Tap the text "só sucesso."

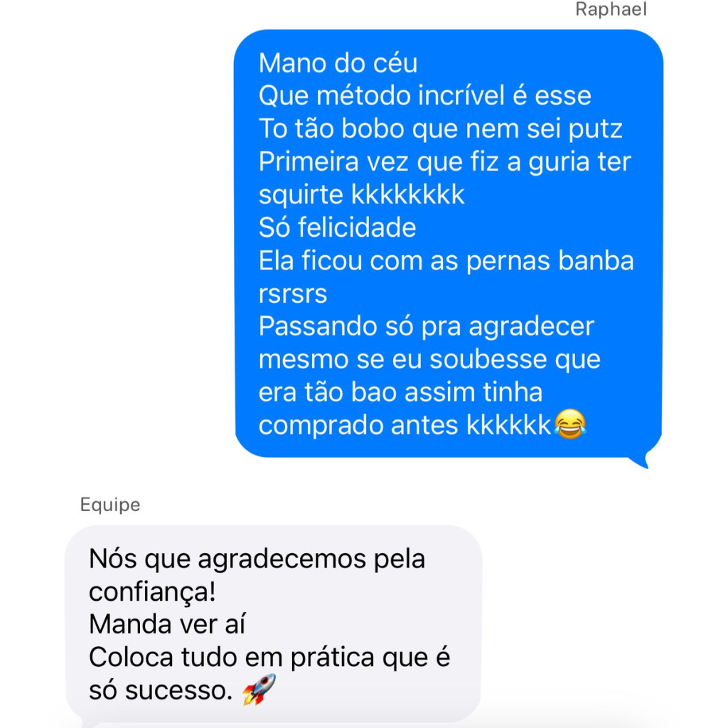(161, 690)
